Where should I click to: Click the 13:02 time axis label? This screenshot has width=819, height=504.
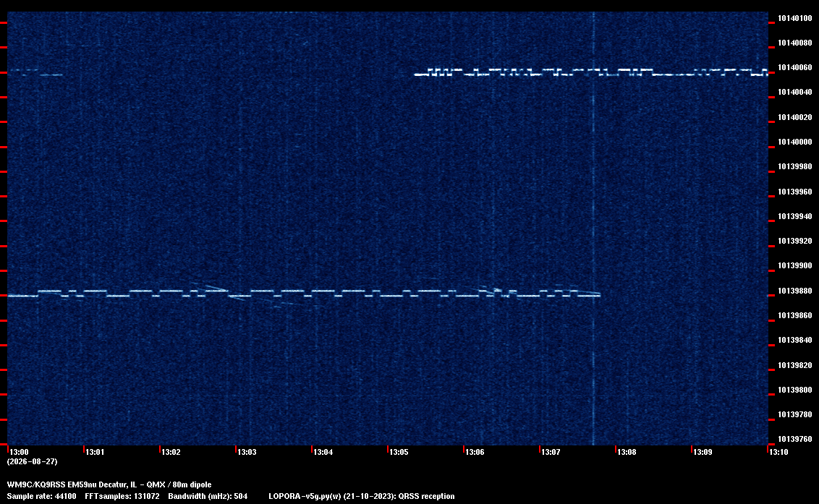pos(171,452)
